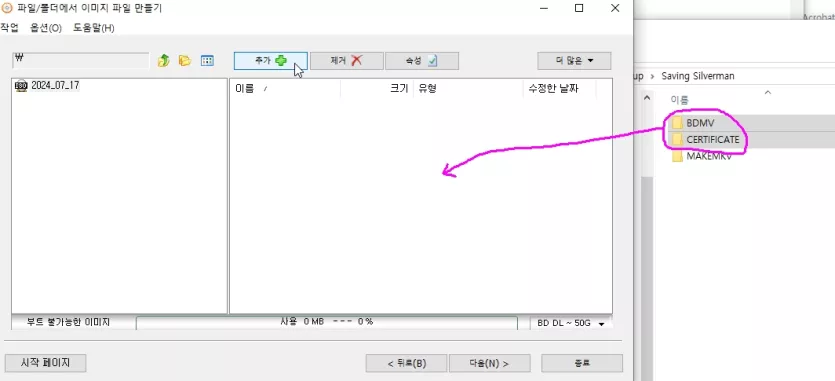Click the path input field

[x=80, y=60]
